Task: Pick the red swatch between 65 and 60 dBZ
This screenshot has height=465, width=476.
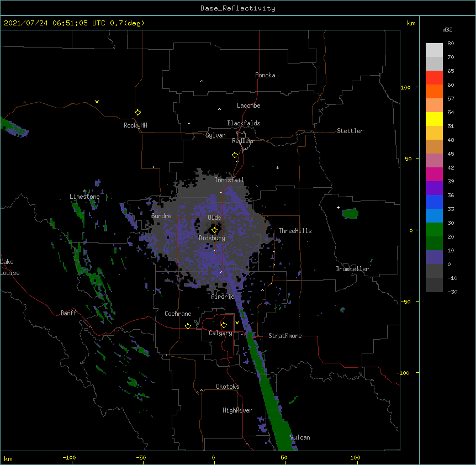Action: pos(434,78)
